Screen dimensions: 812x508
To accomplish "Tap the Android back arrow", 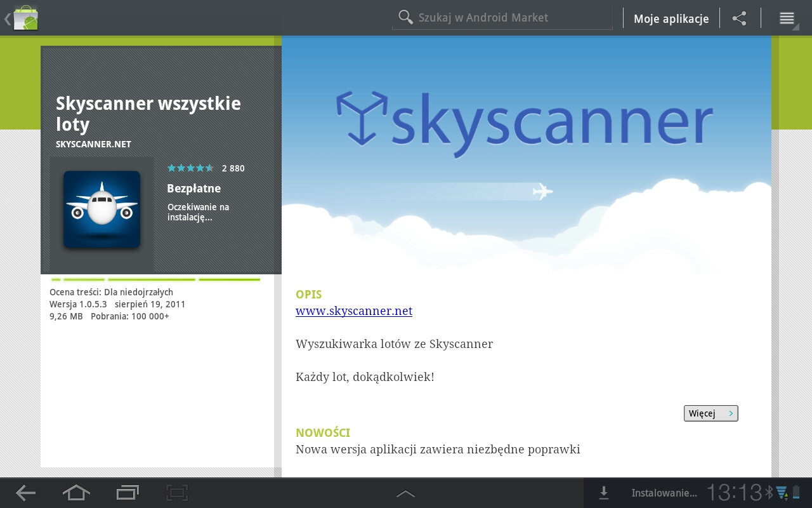I will tap(25, 493).
